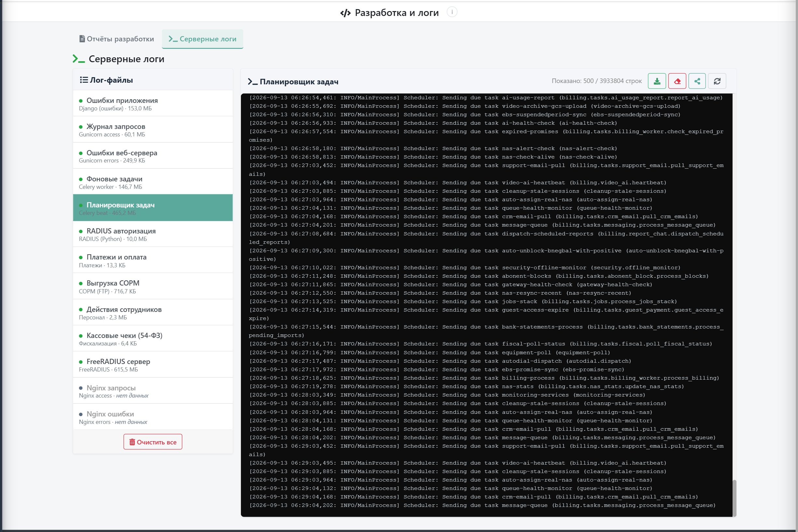The image size is (798, 532).
Task: Open RADIUS авторизация log file
Action: (153, 234)
